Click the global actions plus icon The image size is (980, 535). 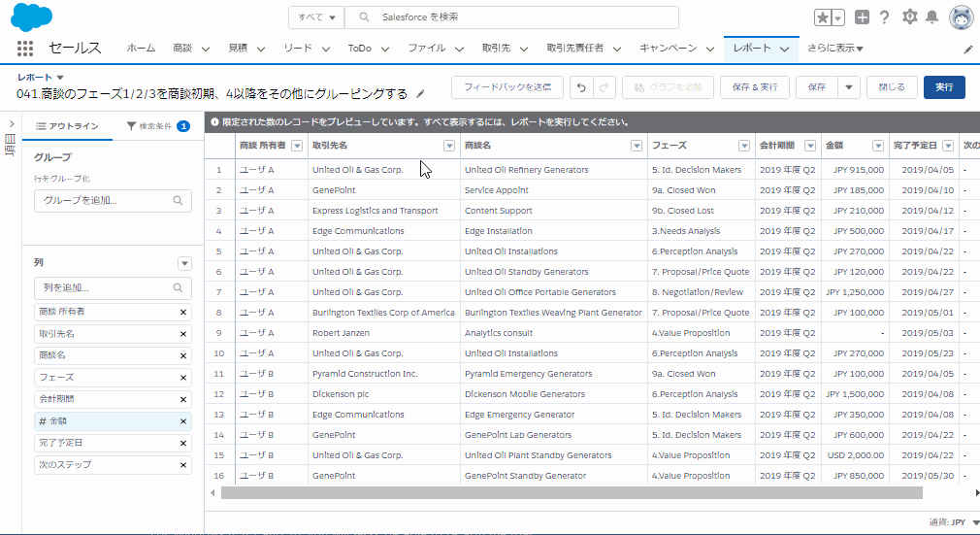click(862, 17)
